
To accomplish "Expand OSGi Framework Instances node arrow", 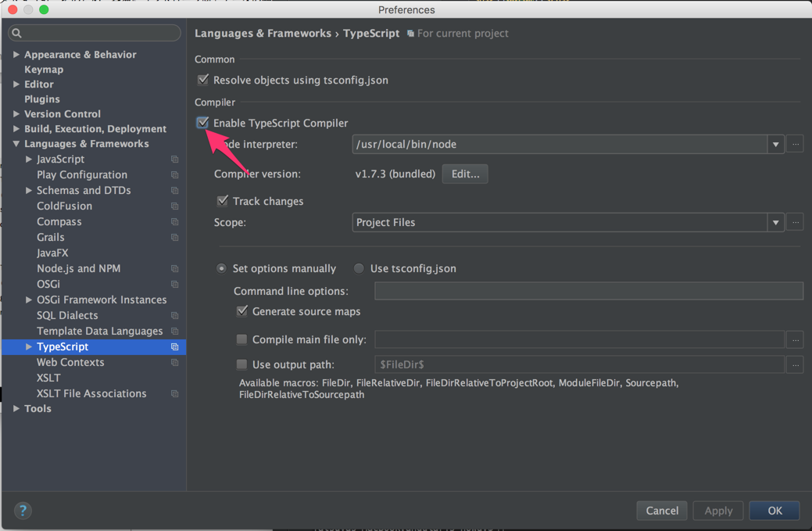I will point(29,300).
